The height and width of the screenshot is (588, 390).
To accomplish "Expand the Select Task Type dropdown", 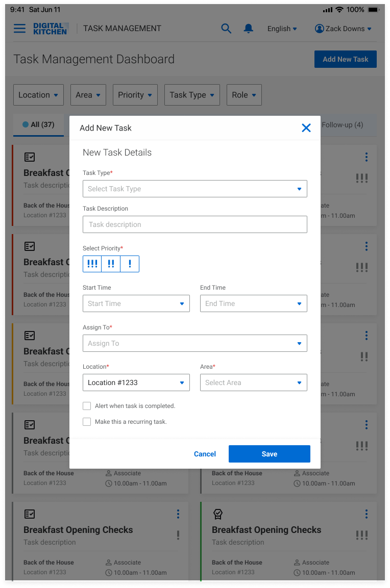I will [x=194, y=189].
